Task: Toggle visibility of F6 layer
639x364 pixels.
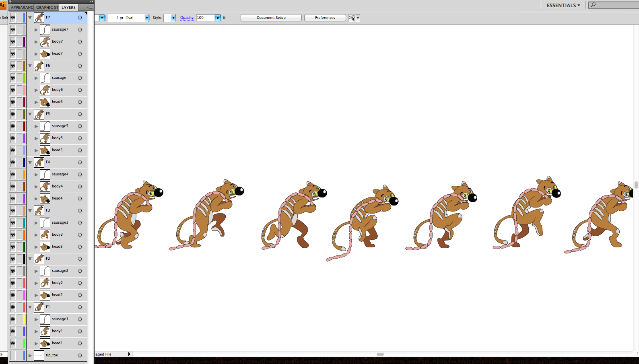Action: point(13,66)
